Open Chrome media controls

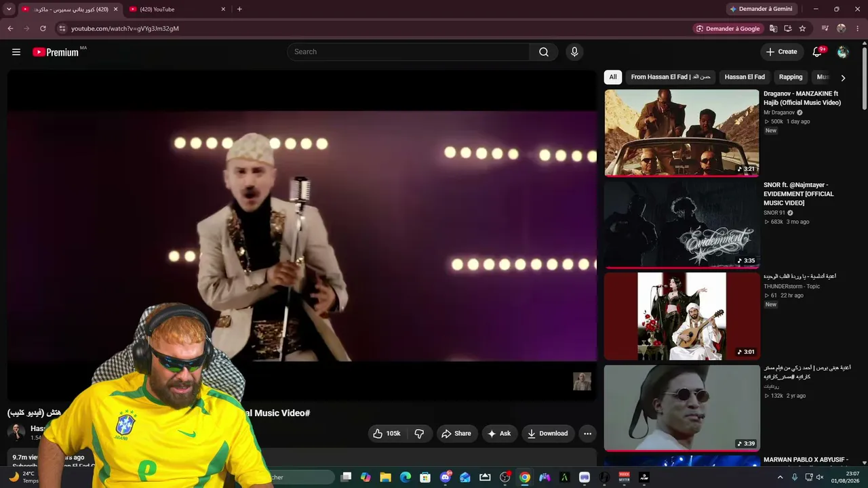pos(825,28)
